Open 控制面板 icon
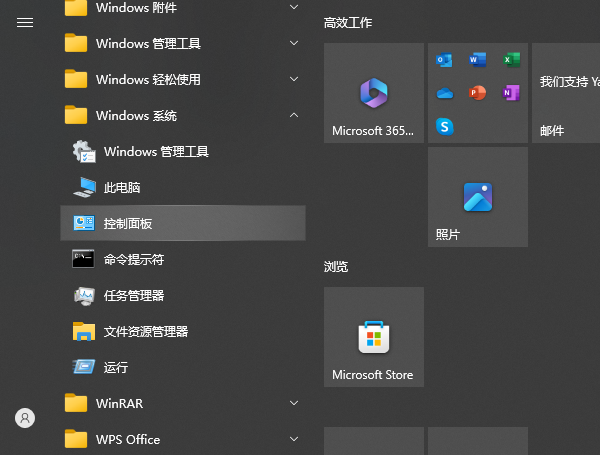The width and height of the screenshot is (600, 455). tap(84, 223)
